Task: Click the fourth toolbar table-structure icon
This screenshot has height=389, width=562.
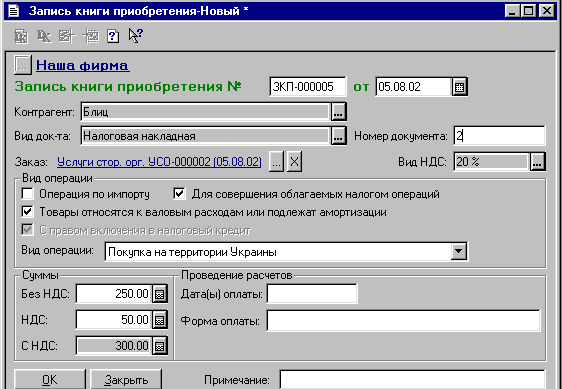Action: pos(90,36)
